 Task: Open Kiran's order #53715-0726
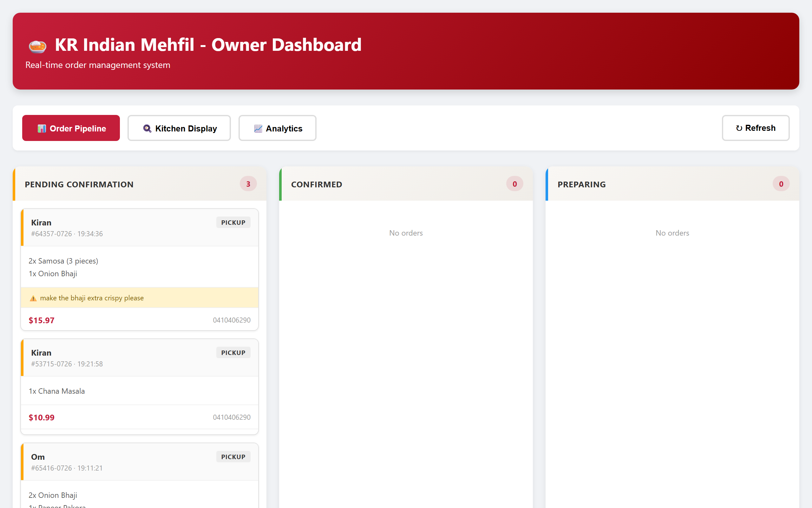[x=140, y=386]
